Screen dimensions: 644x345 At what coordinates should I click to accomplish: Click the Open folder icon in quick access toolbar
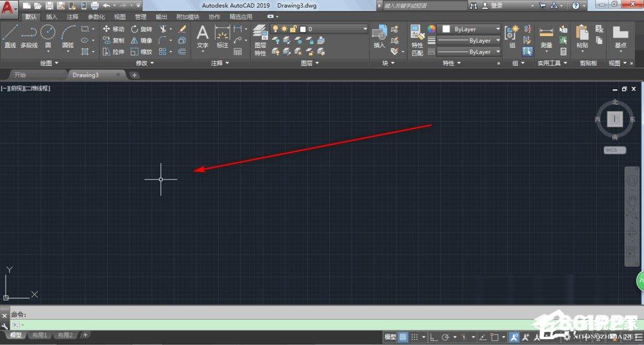click(37, 6)
